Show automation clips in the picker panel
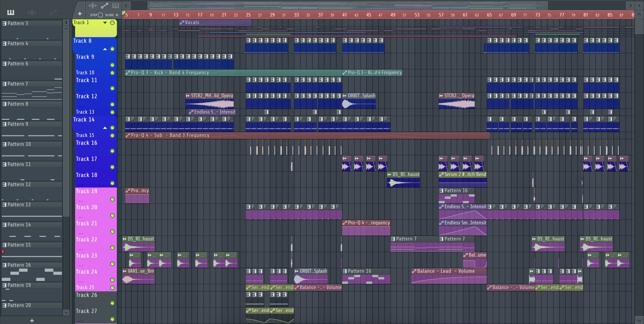The image size is (644, 324). 53,12
